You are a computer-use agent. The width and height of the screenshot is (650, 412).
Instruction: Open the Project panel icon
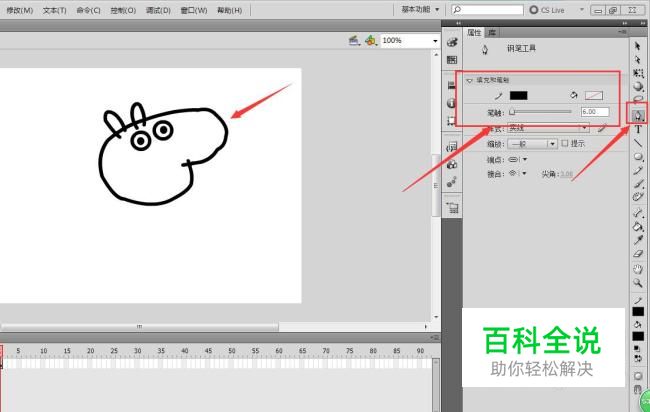click(x=452, y=208)
